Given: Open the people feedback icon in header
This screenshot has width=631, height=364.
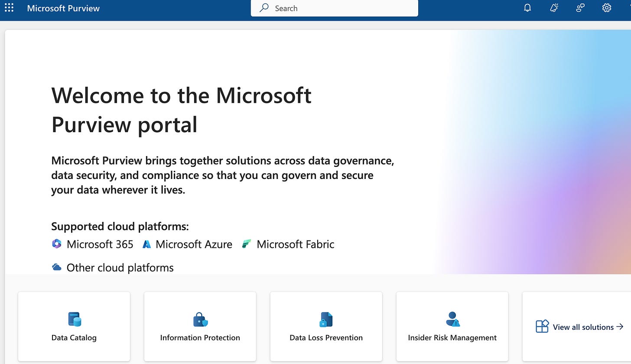Looking at the screenshot, I should [580, 8].
